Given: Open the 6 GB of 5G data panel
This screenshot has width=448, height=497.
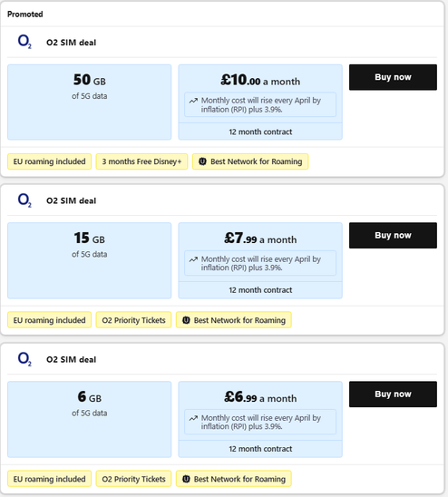Looking at the screenshot, I should tap(90, 419).
